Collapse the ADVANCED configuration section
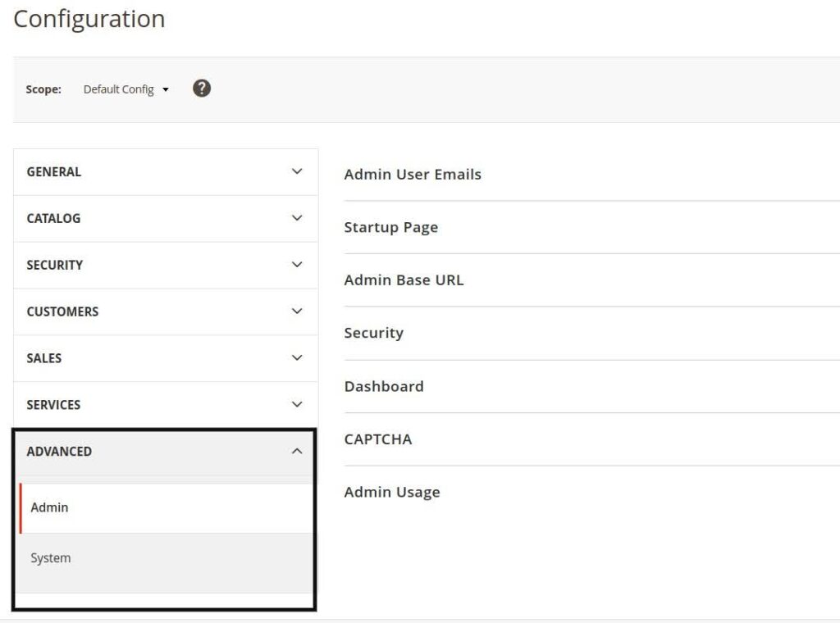Image resolution: width=840 pixels, height=623 pixels. (164, 451)
